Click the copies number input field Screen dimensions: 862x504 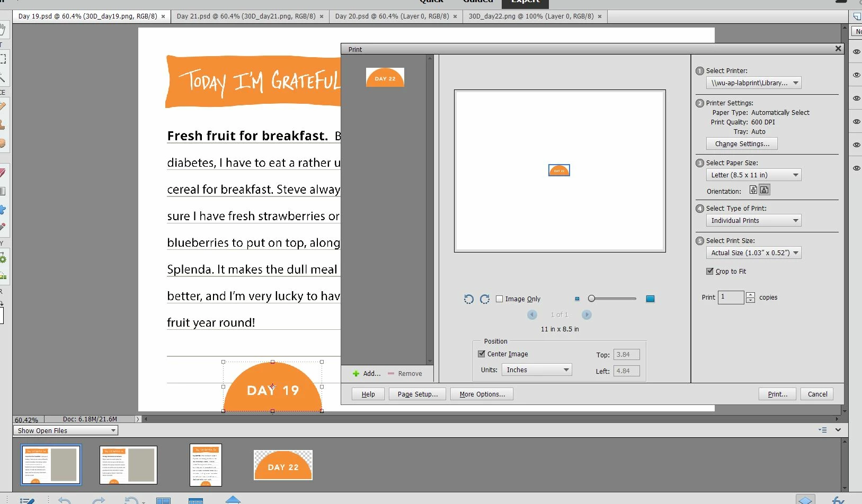click(731, 297)
